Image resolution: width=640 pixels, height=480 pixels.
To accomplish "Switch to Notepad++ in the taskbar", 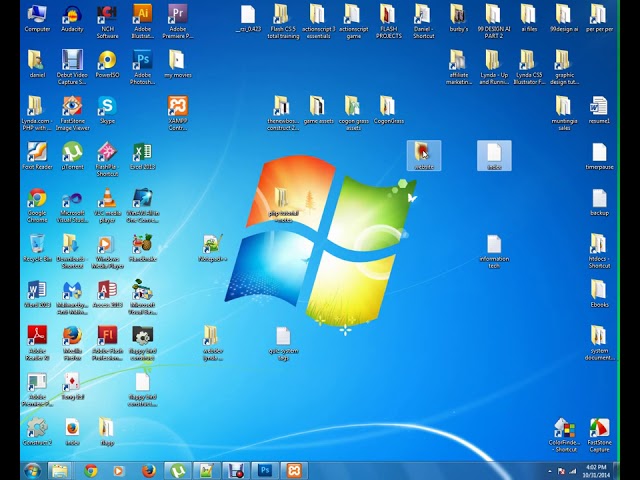I will (207, 471).
